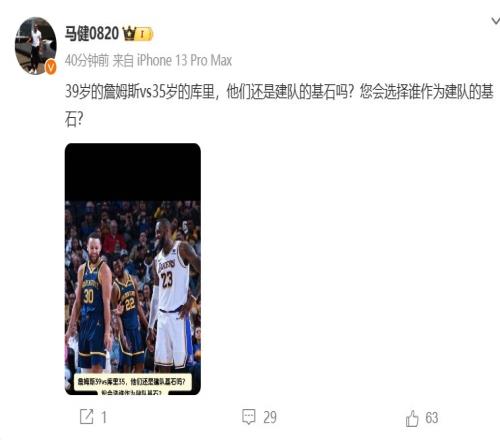This screenshot has height=440, width=500.
Task: Open 马健0820's round profile avatar
Action: (35, 46)
